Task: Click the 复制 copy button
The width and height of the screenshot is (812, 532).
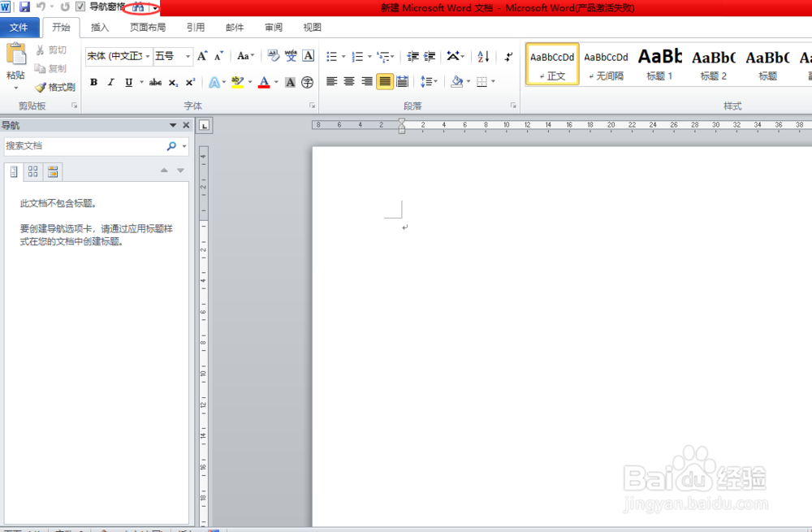Action: (x=50, y=68)
